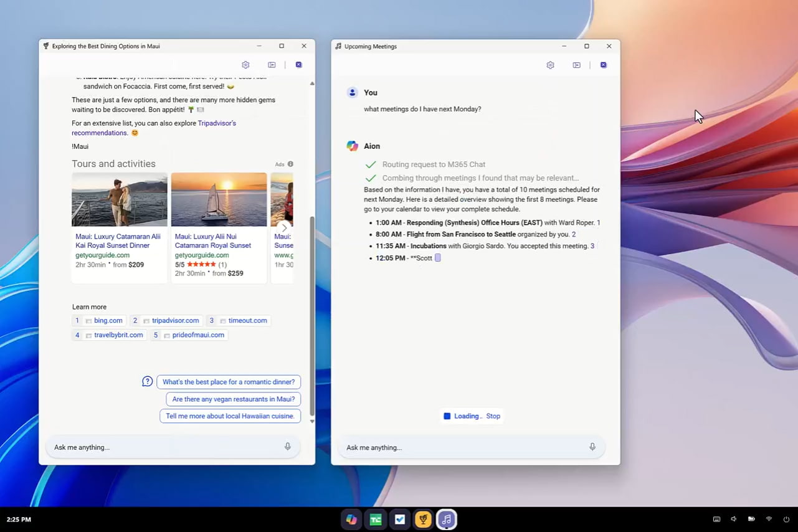Select 'vegan restaurants in Maui' suggestion
Screen dimensions: 798x532
point(234,399)
